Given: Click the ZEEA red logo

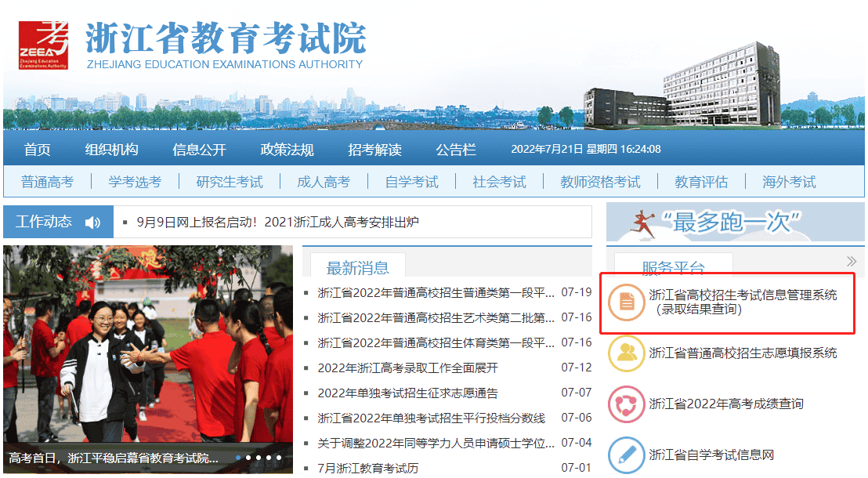Looking at the screenshot, I should [x=43, y=45].
